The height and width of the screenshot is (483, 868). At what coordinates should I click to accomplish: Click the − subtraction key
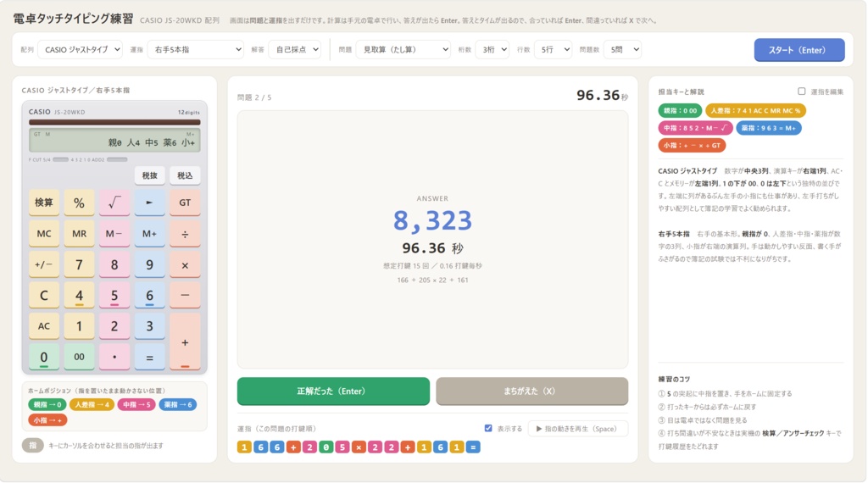point(185,296)
